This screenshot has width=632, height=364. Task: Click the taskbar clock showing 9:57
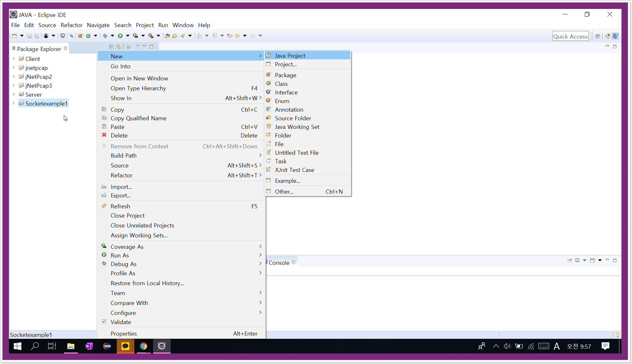click(x=579, y=346)
